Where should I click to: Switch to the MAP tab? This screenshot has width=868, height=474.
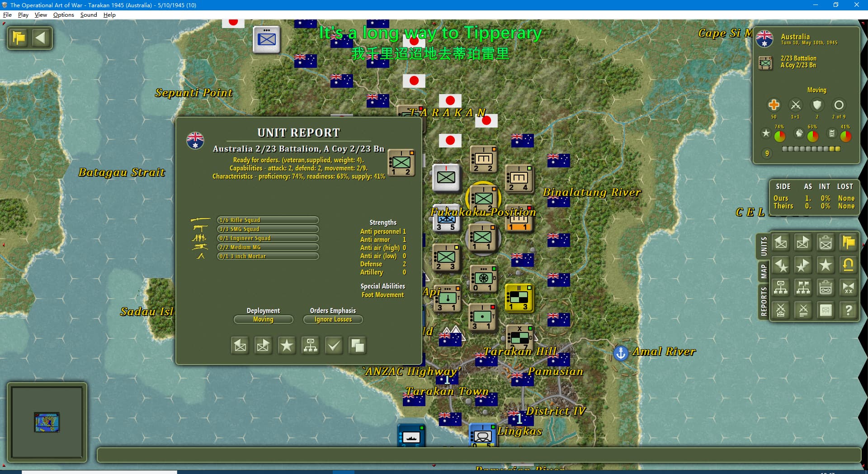point(764,271)
